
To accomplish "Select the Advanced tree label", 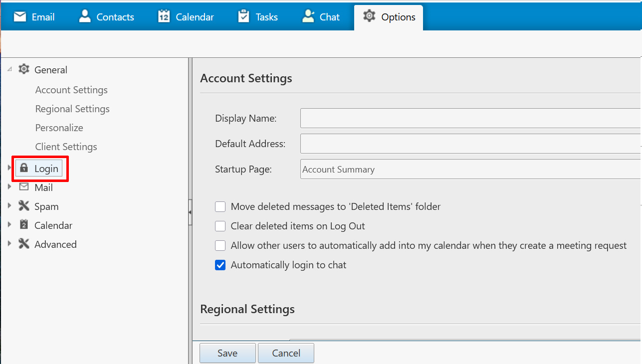I will (x=55, y=244).
